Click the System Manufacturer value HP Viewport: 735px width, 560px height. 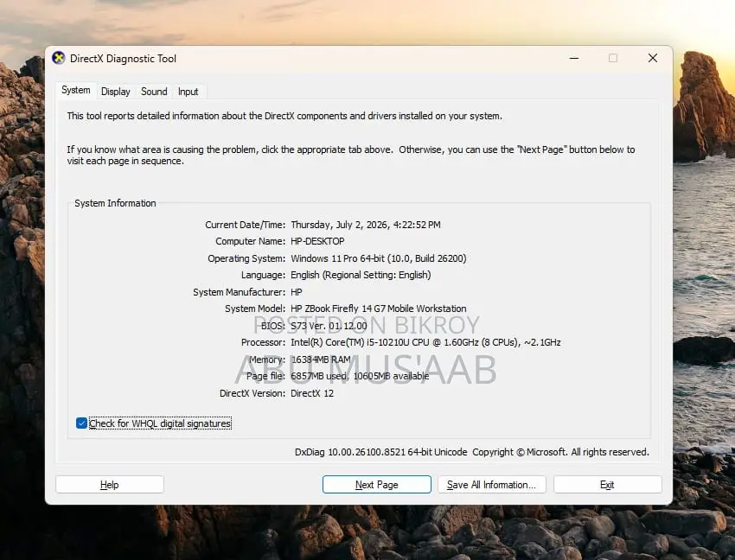pyautogui.click(x=297, y=292)
